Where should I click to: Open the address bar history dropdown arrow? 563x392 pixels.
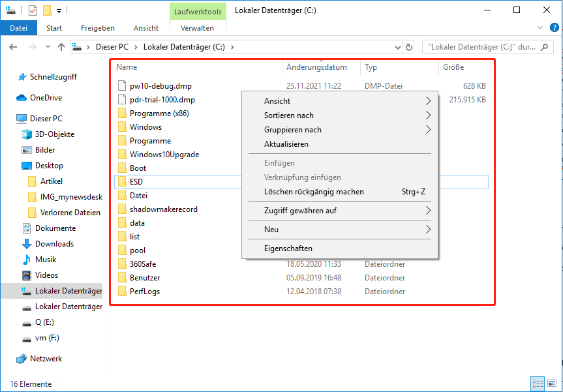(397, 47)
